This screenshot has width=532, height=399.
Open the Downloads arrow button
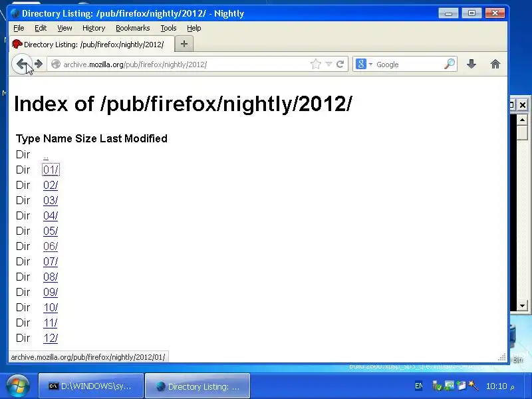pyautogui.click(x=471, y=64)
